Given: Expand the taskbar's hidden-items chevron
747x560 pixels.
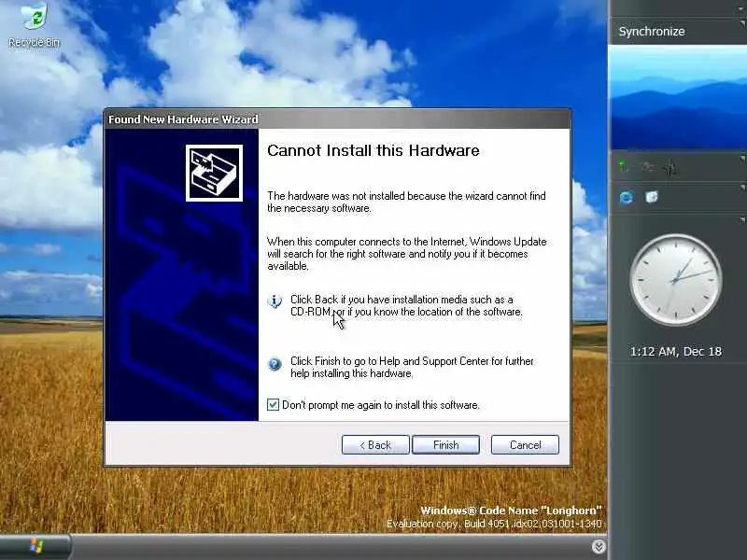Looking at the screenshot, I should tap(599, 547).
